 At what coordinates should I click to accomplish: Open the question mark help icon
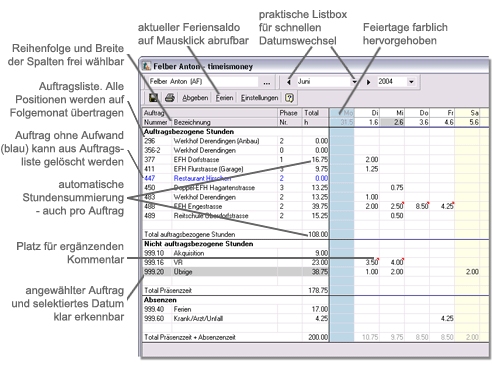click(289, 98)
